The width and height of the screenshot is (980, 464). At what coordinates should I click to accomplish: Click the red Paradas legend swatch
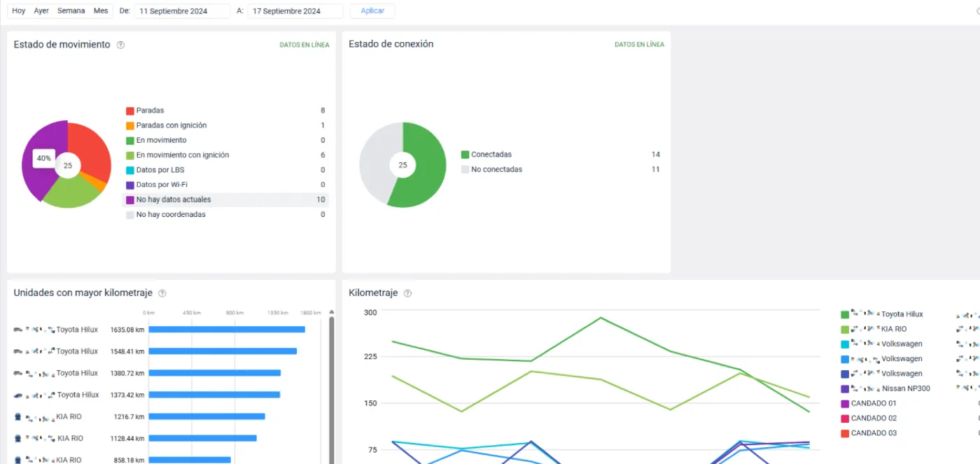tap(129, 111)
